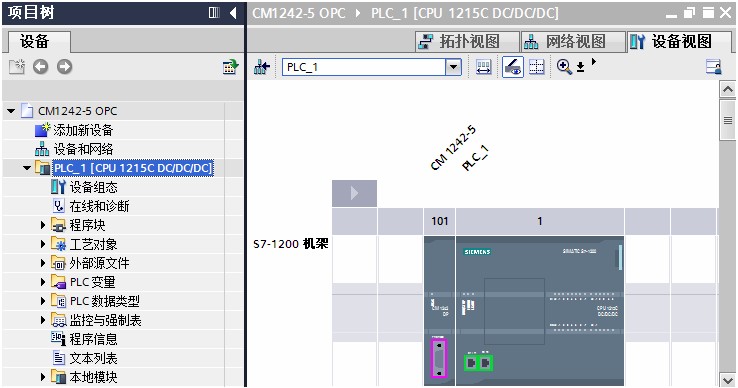The width and height of the screenshot is (738, 388).
Task: Expand rack slots with gray arrow button
Action: tap(354, 193)
